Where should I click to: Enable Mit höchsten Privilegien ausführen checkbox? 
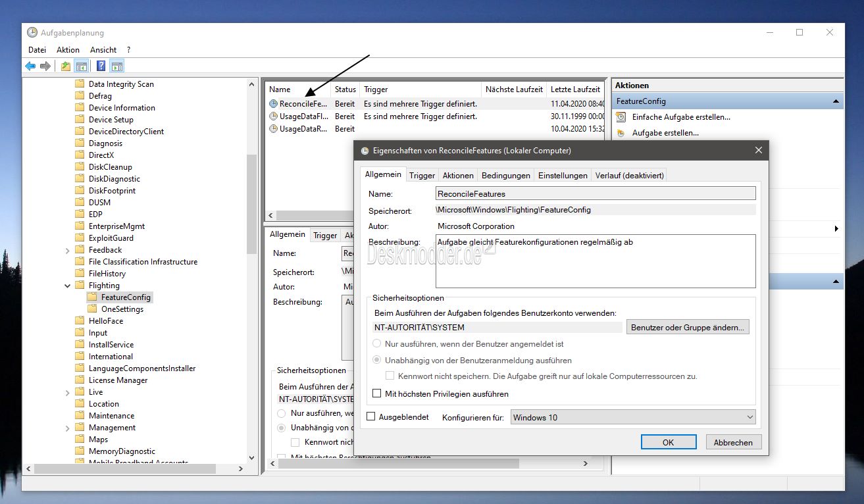click(x=377, y=393)
